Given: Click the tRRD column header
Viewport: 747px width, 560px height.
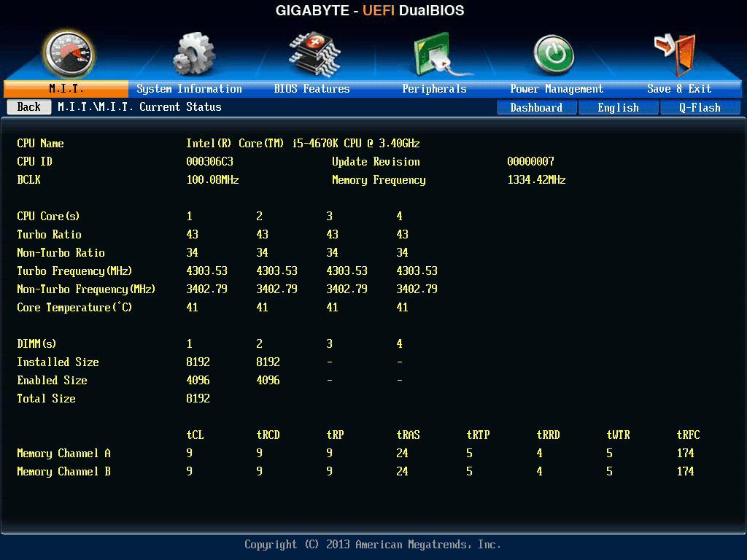Looking at the screenshot, I should pos(548,435).
